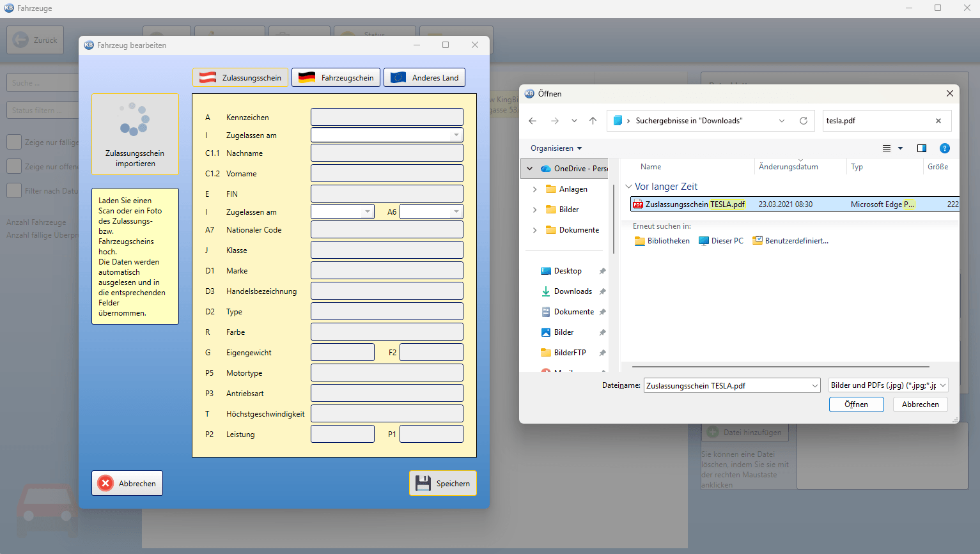Collapse the OneDrive tree node
The image size is (980, 554).
coord(529,169)
